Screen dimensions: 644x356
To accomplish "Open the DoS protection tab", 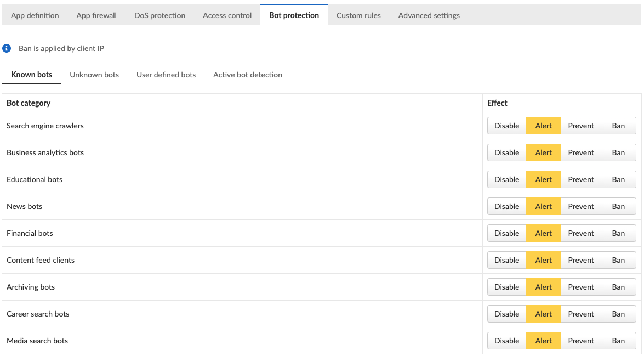I will (160, 15).
